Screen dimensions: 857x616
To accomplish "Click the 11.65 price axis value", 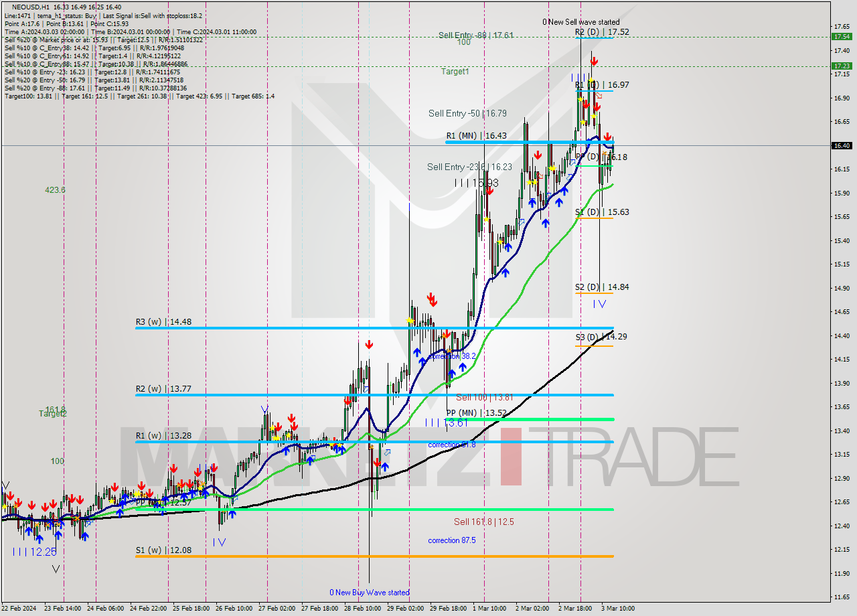I will click(842, 597).
